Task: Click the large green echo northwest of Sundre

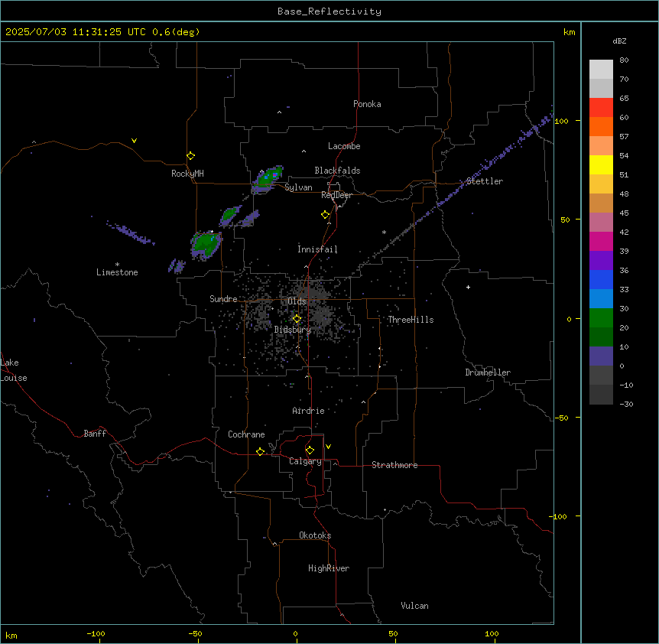Action: (x=206, y=244)
